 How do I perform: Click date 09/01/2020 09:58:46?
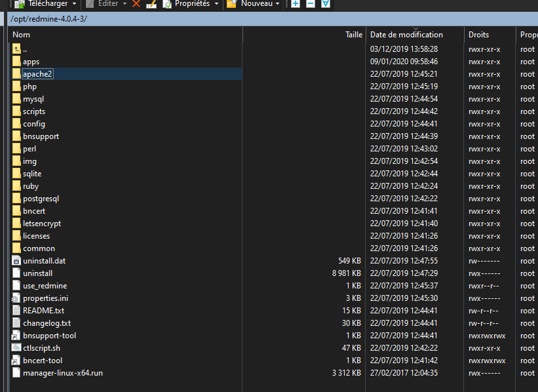click(x=404, y=62)
